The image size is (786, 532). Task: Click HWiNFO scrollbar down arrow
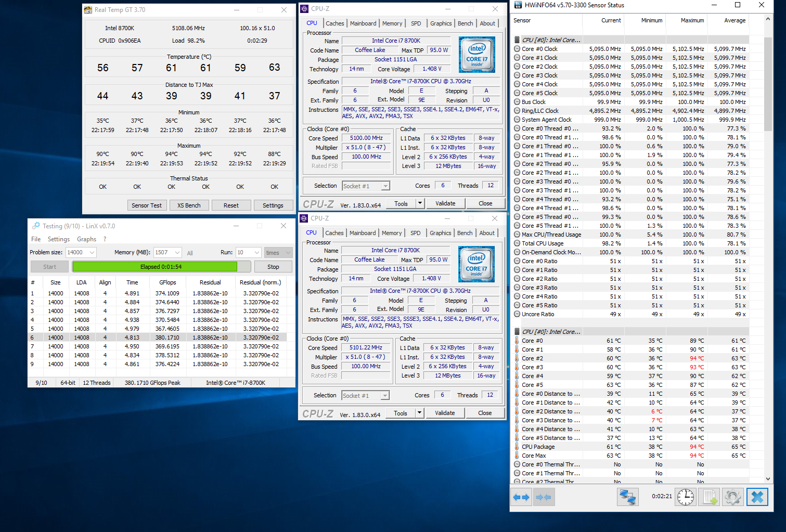[768, 479]
